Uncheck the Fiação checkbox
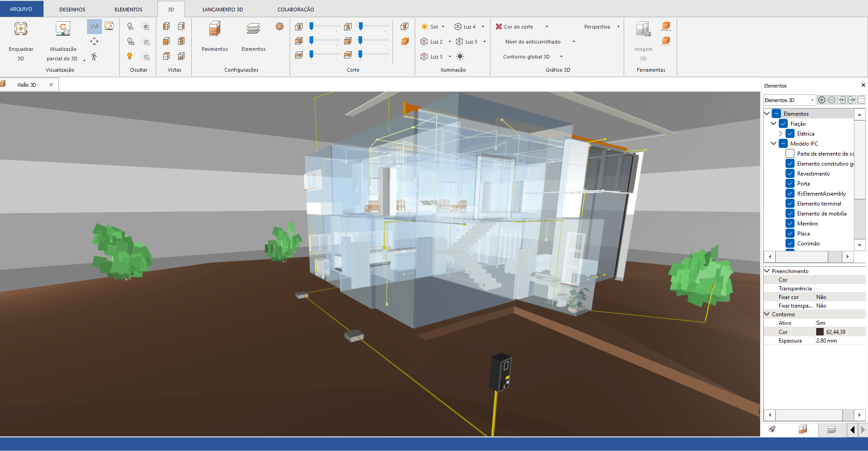Viewport: 868px width, 451px height. [783, 123]
